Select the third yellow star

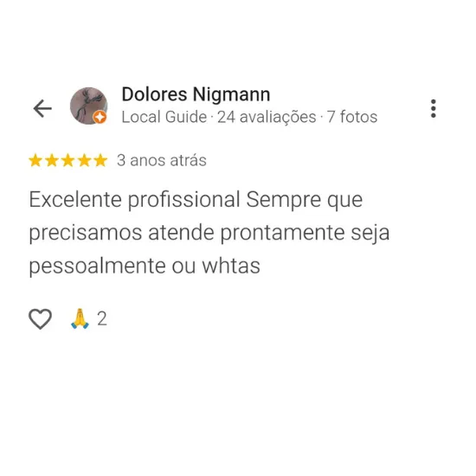click(x=68, y=160)
